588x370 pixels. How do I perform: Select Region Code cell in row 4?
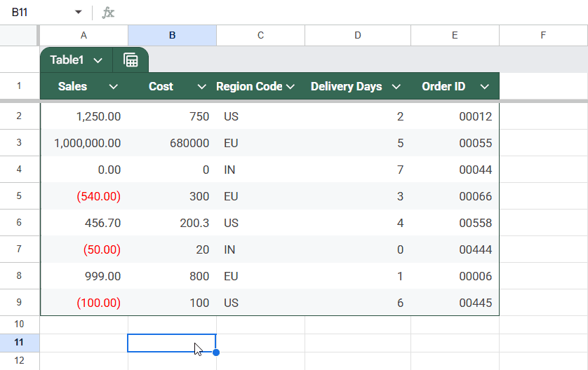(260, 170)
